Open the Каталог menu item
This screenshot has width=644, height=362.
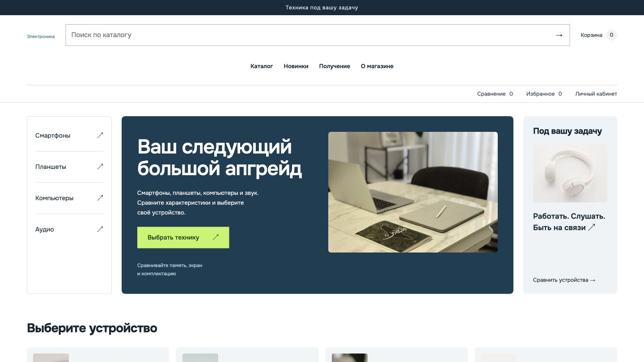click(x=262, y=66)
